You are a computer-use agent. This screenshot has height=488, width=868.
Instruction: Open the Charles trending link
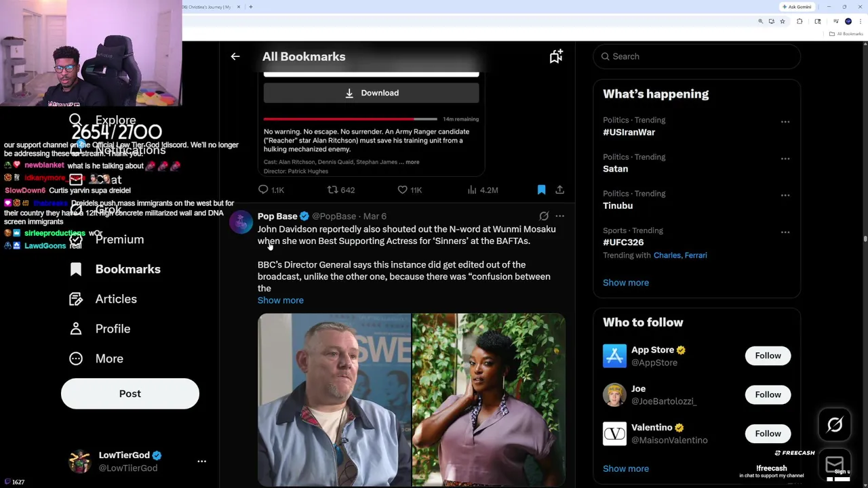[x=667, y=256]
